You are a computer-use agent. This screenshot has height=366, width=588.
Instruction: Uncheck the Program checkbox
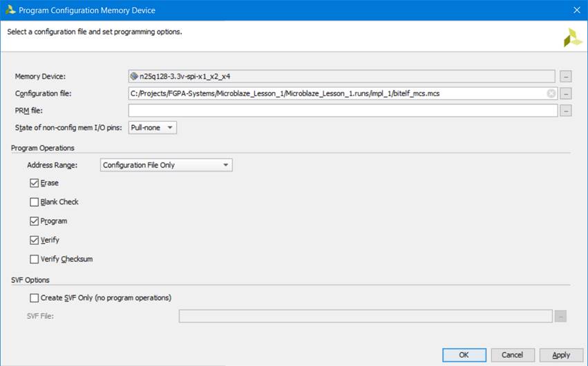[x=35, y=221]
